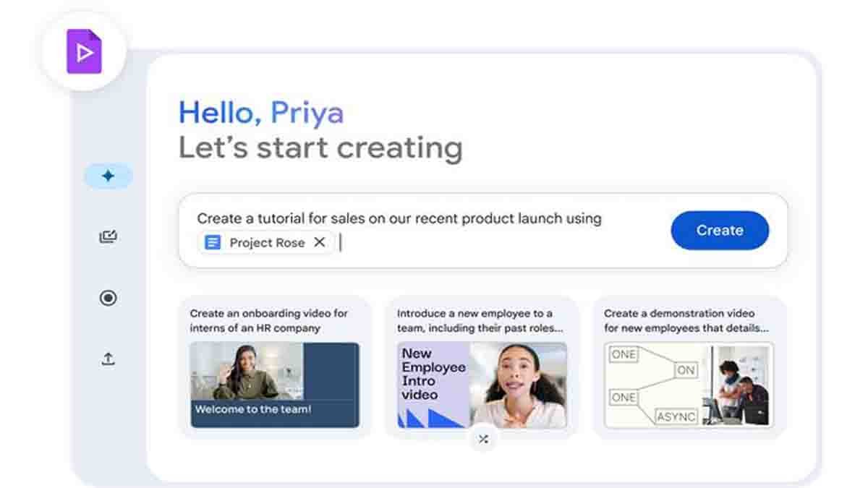The width and height of the screenshot is (868, 488).
Task: Click the sparkle icon's highlighted pill background
Action: [x=109, y=175]
